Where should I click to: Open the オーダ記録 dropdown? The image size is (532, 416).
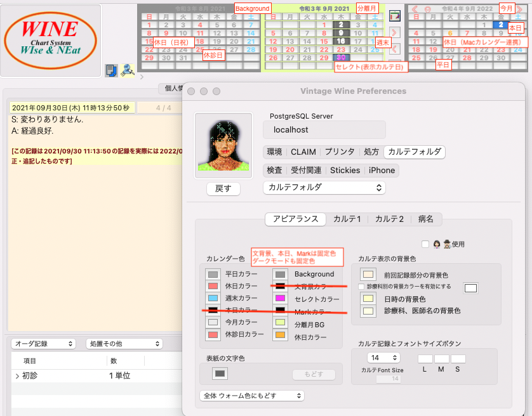pyautogui.click(x=43, y=344)
